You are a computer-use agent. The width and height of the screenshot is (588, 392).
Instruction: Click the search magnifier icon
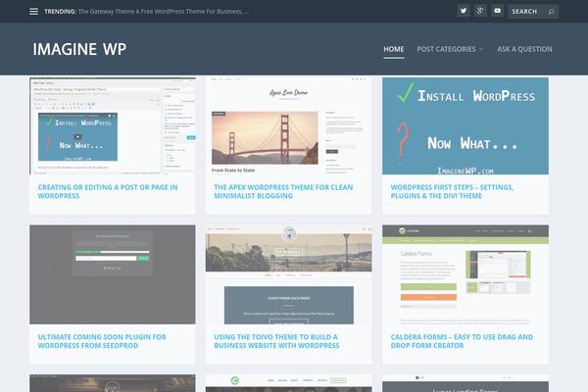point(551,12)
